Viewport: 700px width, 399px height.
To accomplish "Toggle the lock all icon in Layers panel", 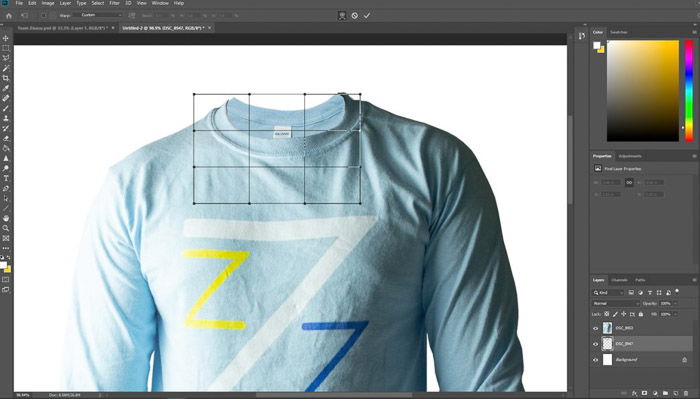I will pos(641,314).
